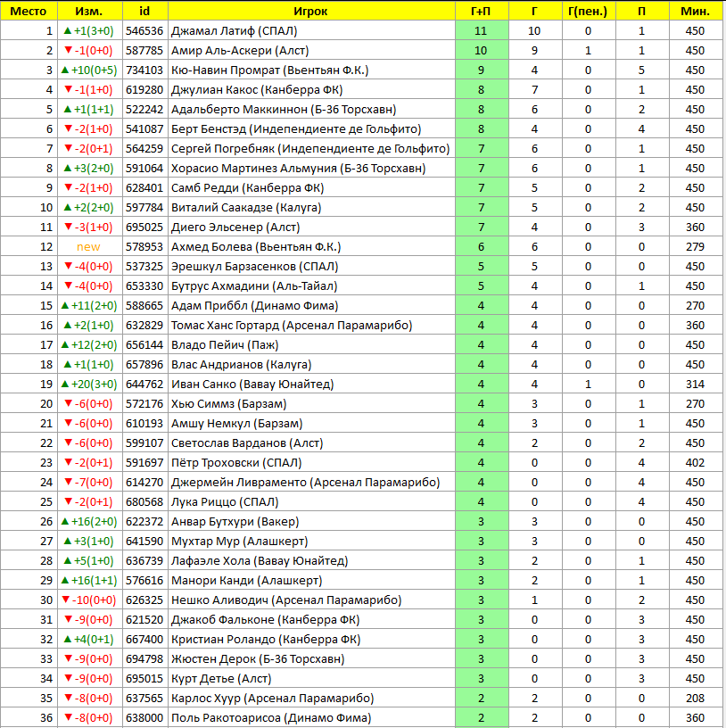Screen dimensions: 726x728
Task: Select 'Джулиан Какос (Канберра ФК)' cell
Action: [311, 89]
